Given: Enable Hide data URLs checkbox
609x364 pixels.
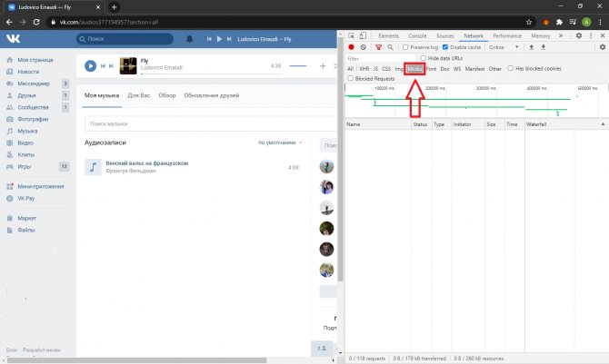Looking at the screenshot, I should tap(423, 58).
